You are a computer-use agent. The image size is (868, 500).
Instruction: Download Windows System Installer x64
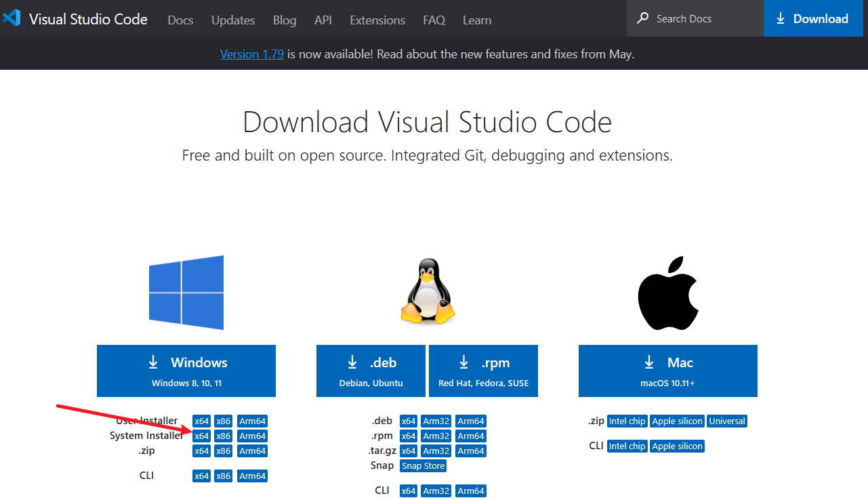click(202, 436)
